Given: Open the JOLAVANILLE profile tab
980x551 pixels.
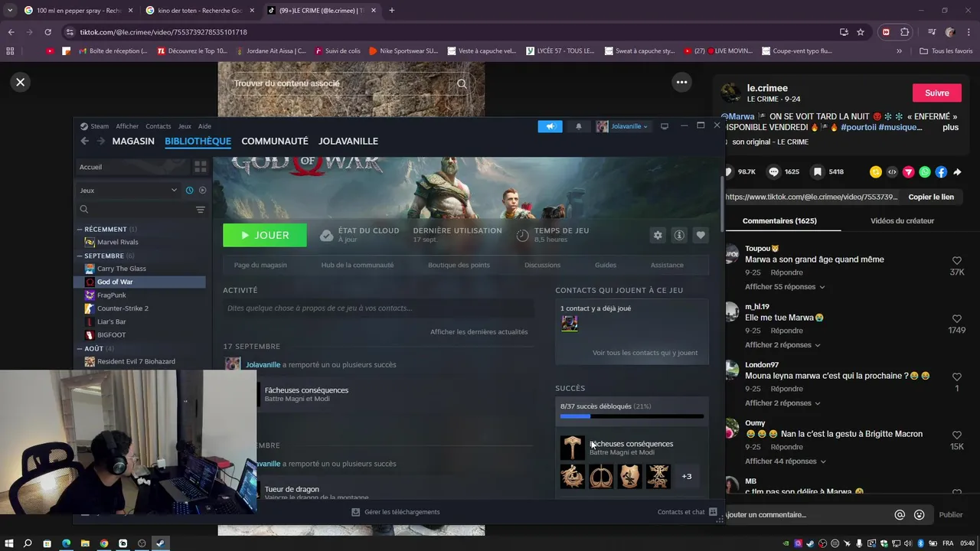Looking at the screenshot, I should coord(348,141).
